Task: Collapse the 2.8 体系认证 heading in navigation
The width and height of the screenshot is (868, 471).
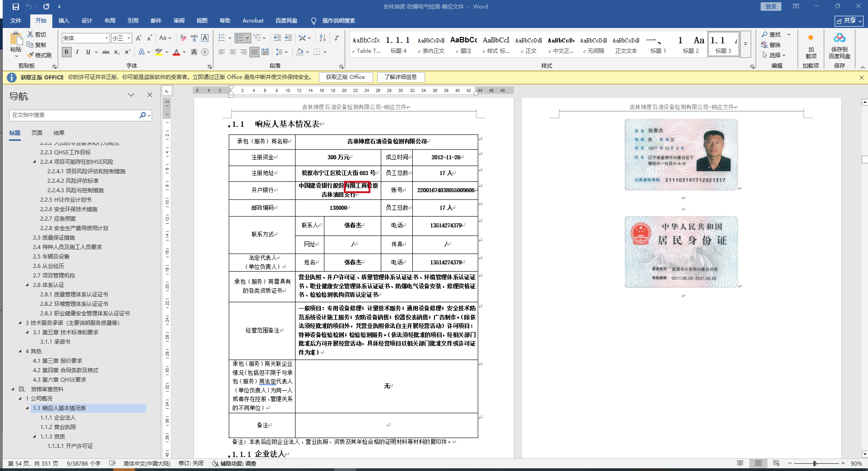Action: pos(28,285)
